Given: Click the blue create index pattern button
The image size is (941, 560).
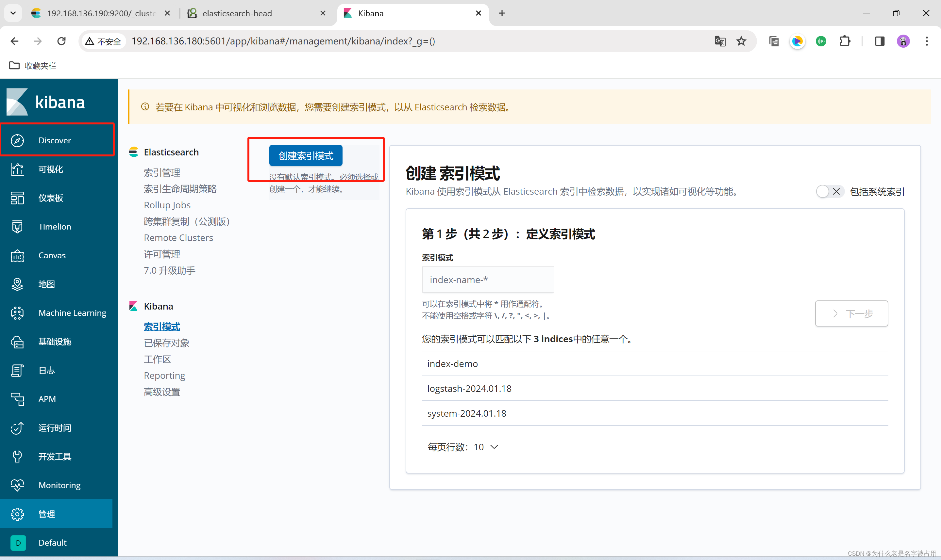Looking at the screenshot, I should click(306, 155).
